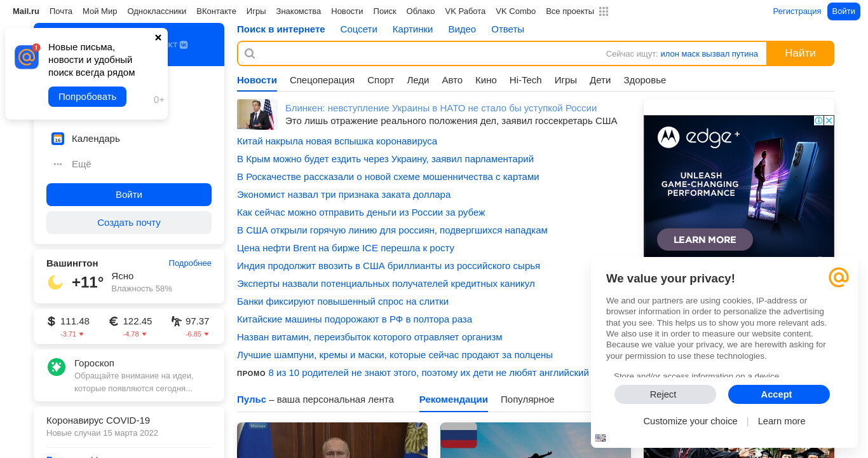Click the 'Вашингтон' city name
868x458 pixels.
click(72, 263)
